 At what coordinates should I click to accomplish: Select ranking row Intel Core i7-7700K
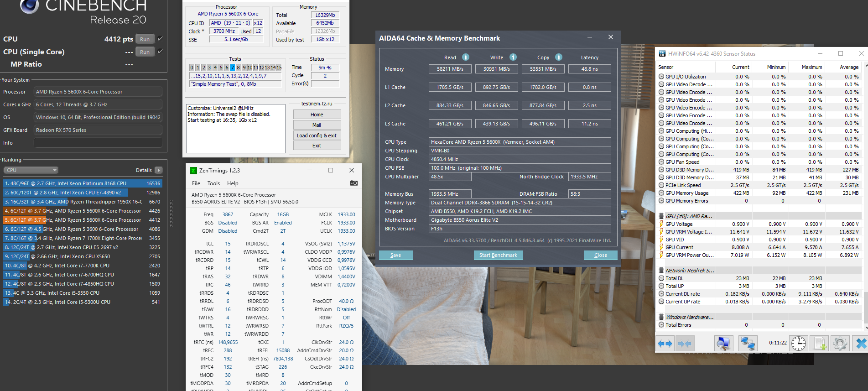83,266
